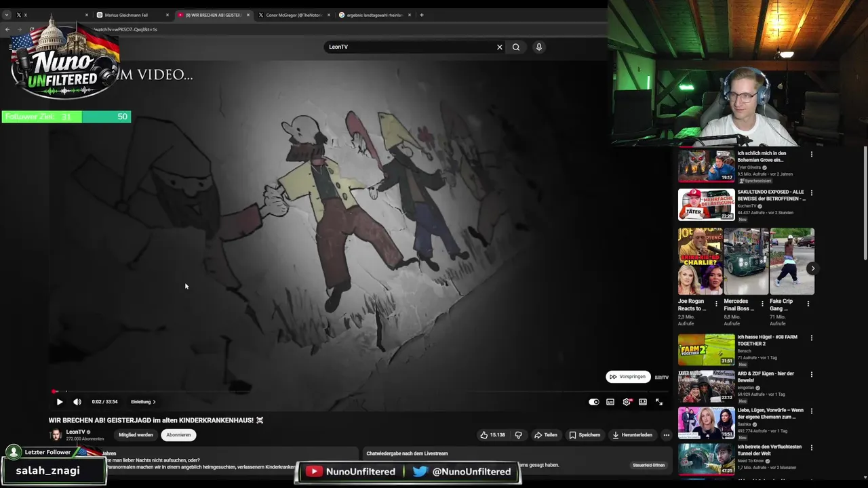The height and width of the screenshot is (488, 868).
Task: Open options for Verfluchtesten Tunnel video
Action: click(811, 448)
